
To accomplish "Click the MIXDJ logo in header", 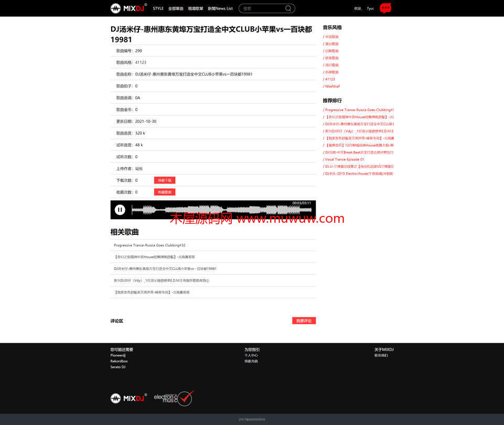I will pyautogui.click(x=128, y=8).
